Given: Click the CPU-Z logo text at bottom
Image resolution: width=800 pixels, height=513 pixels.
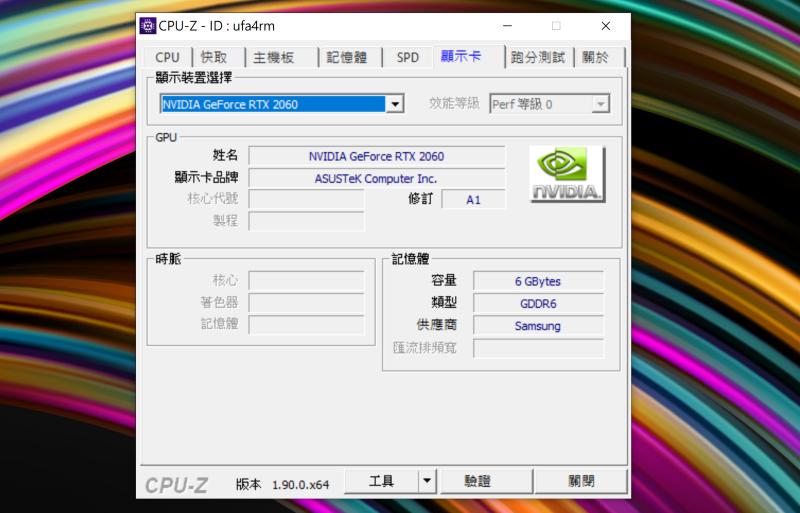Looking at the screenshot, I should tap(177, 485).
